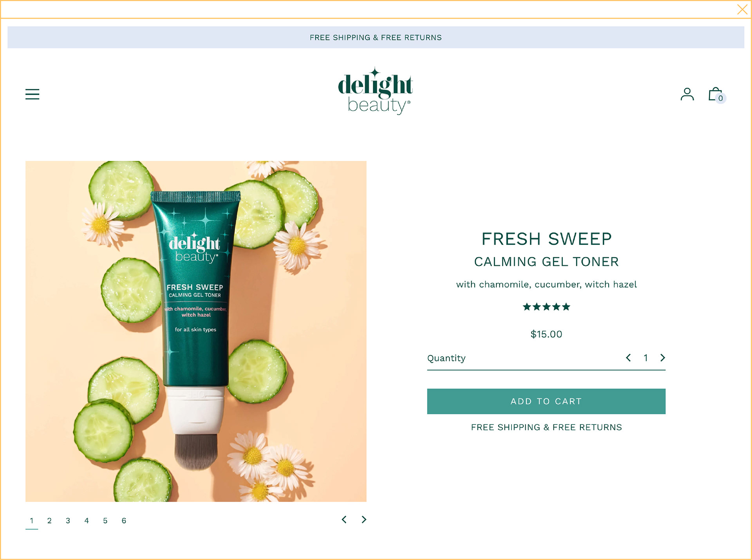Screen dimensions: 752x560
Task: Select image page 2
Action: click(49, 521)
